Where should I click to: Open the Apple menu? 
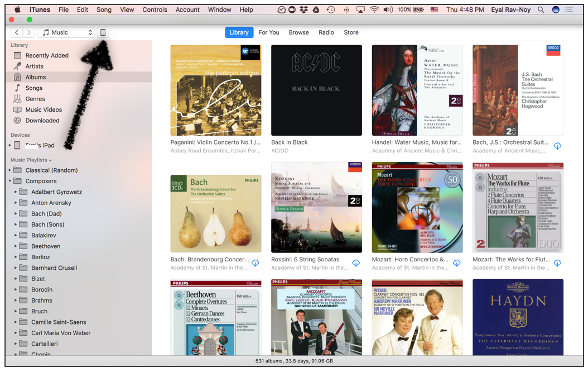[18, 9]
